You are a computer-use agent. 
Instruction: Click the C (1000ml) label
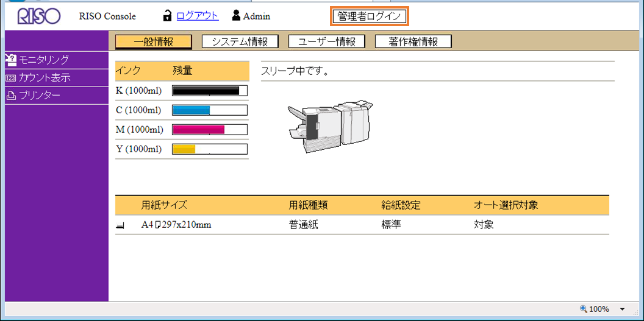[139, 110]
